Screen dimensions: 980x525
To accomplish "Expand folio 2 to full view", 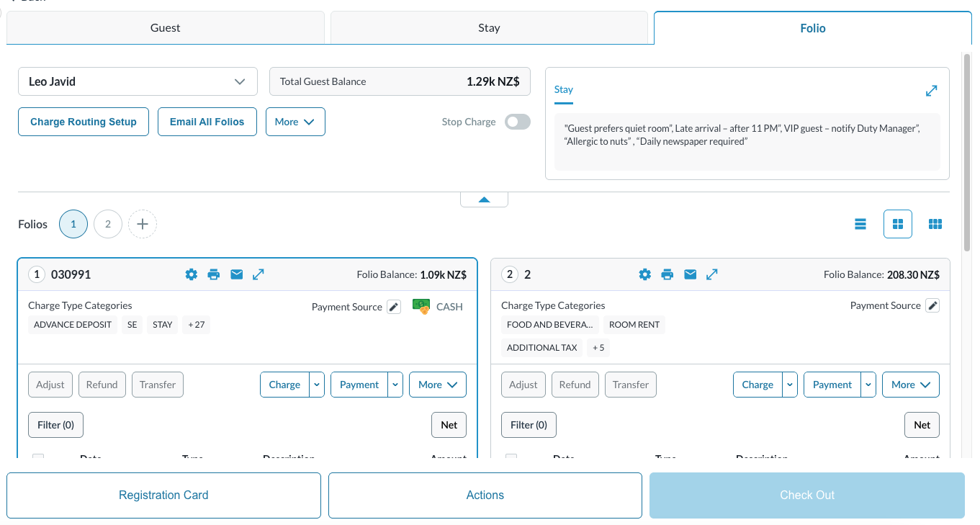I will [712, 274].
